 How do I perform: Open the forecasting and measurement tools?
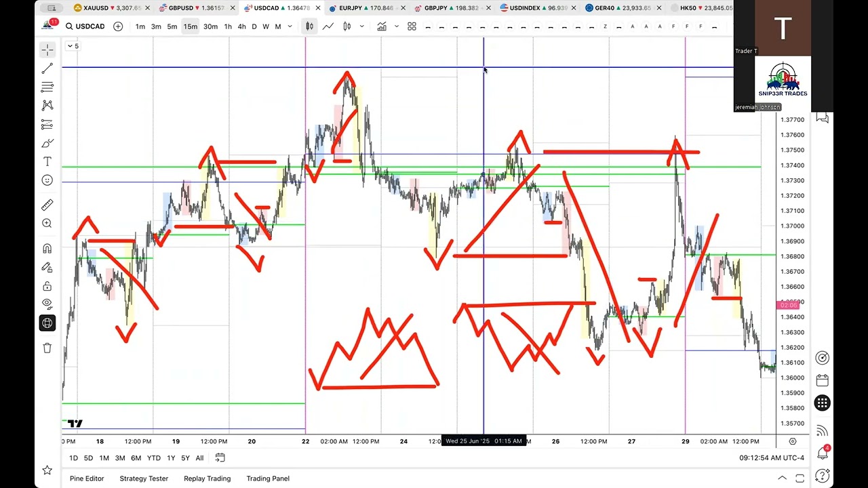point(47,124)
